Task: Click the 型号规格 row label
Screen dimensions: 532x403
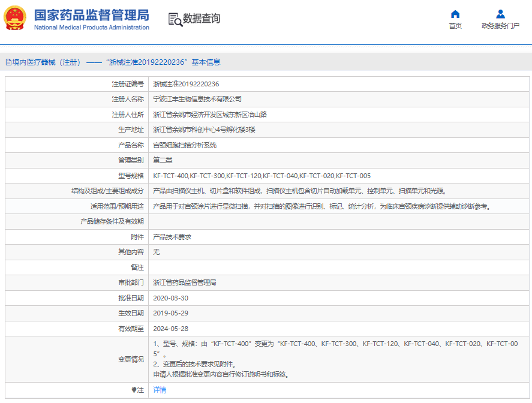Action: point(131,176)
